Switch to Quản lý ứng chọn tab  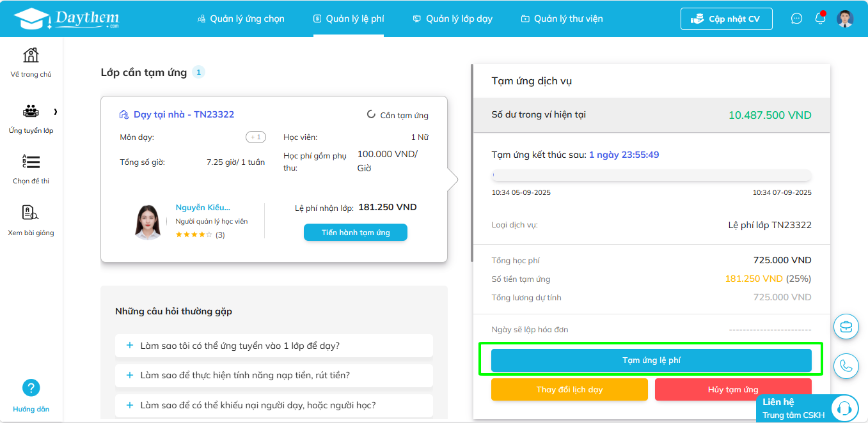click(241, 19)
